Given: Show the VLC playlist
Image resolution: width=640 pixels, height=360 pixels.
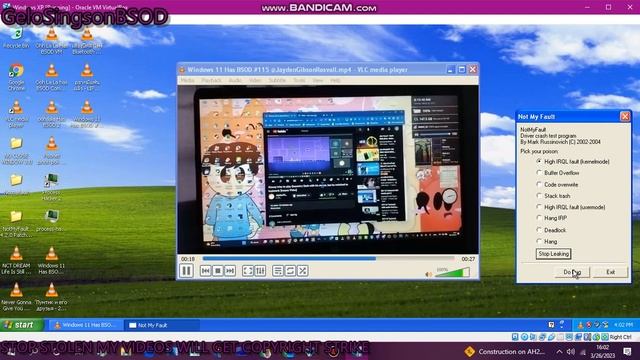Looking at the screenshot, I should click(x=278, y=271).
